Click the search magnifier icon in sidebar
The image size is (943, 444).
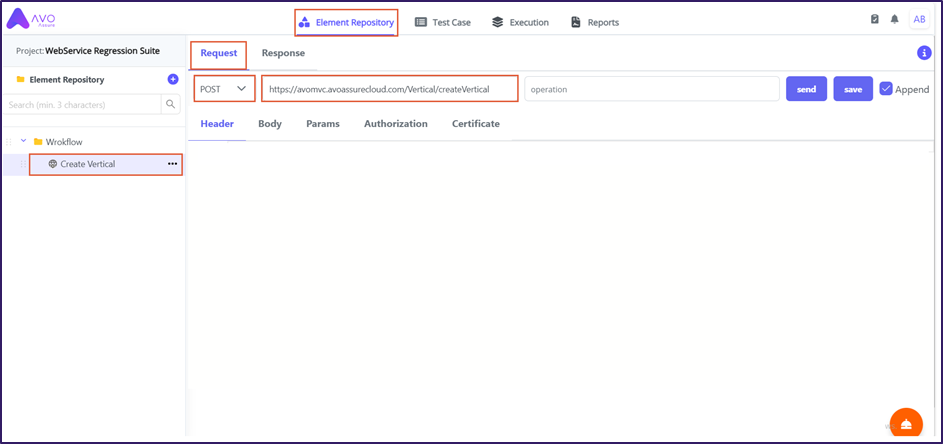(170, 104)
